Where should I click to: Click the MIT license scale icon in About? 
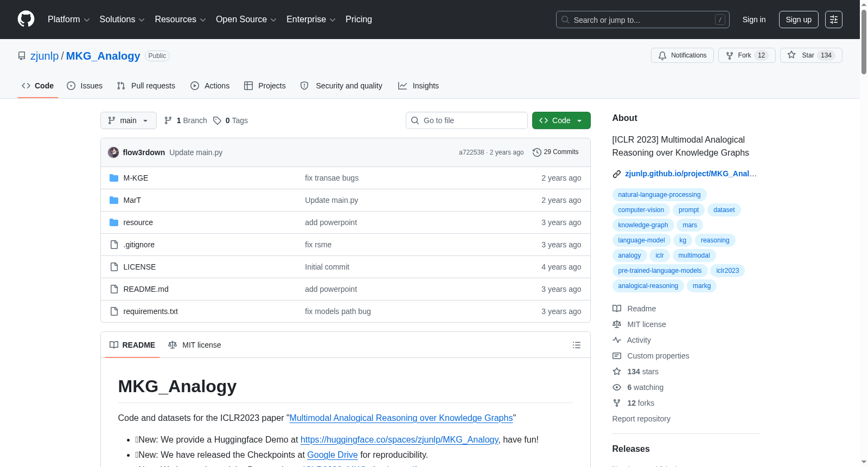coord(617,324)
